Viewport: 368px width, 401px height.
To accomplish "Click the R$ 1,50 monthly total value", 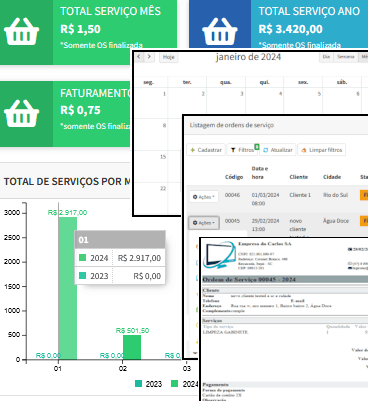I will tap(80, 29).
